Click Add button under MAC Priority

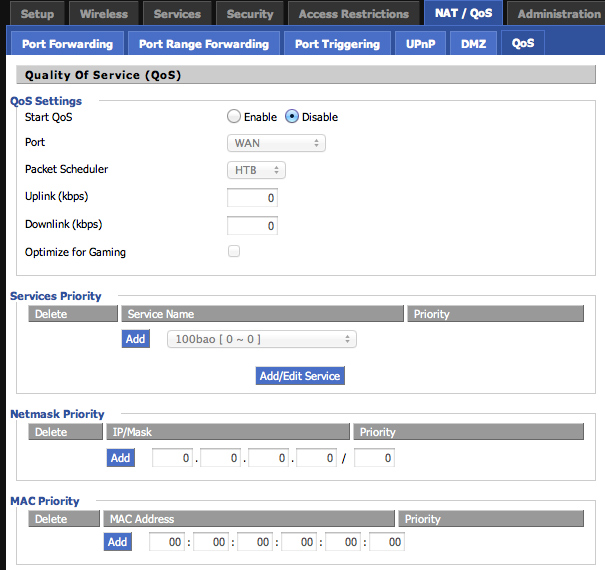tap(118, 542)
